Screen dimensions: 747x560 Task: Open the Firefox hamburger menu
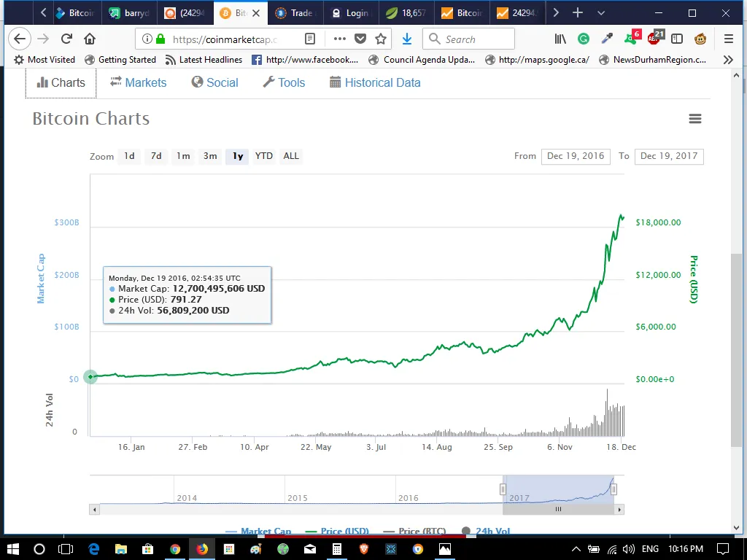click(x=729, y=39)
